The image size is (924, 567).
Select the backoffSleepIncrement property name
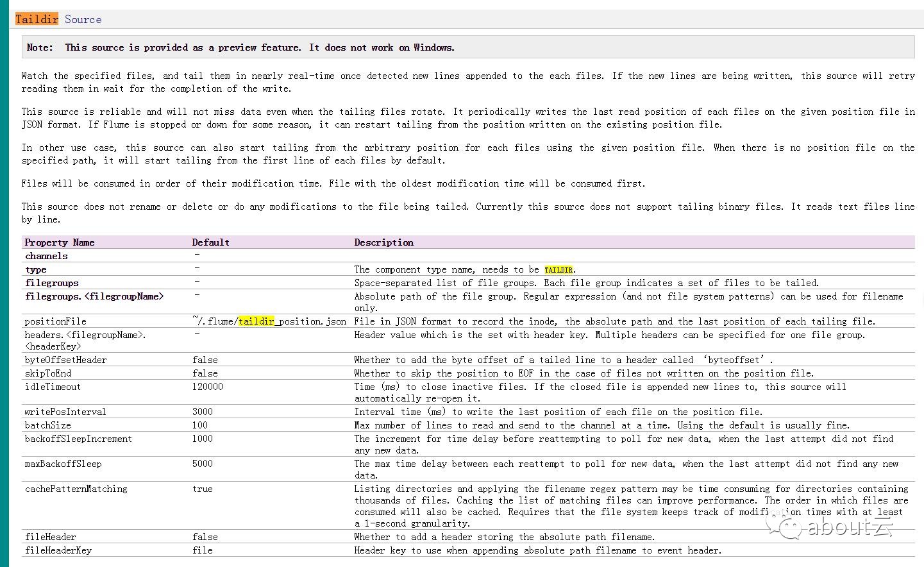pyautogui.click(x=78, y=439)
